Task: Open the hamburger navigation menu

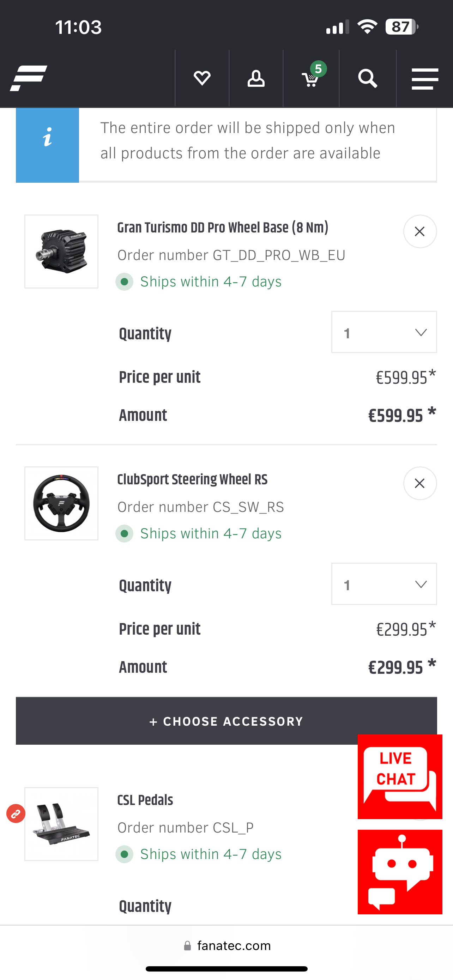Action: point(425,78)
